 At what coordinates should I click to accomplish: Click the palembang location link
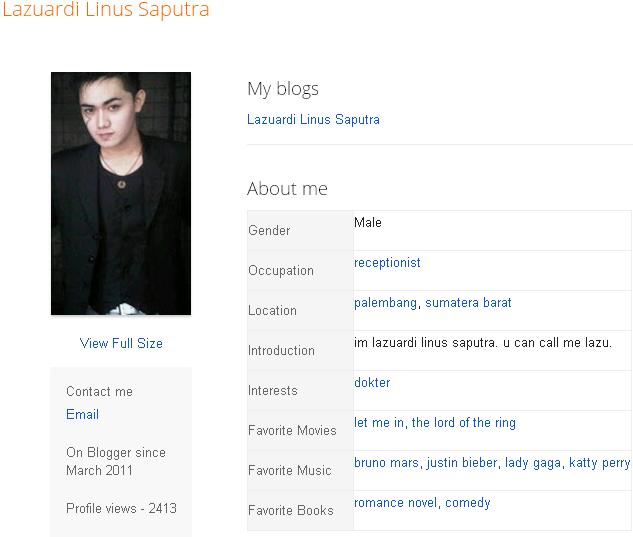(x=386, y=303)
